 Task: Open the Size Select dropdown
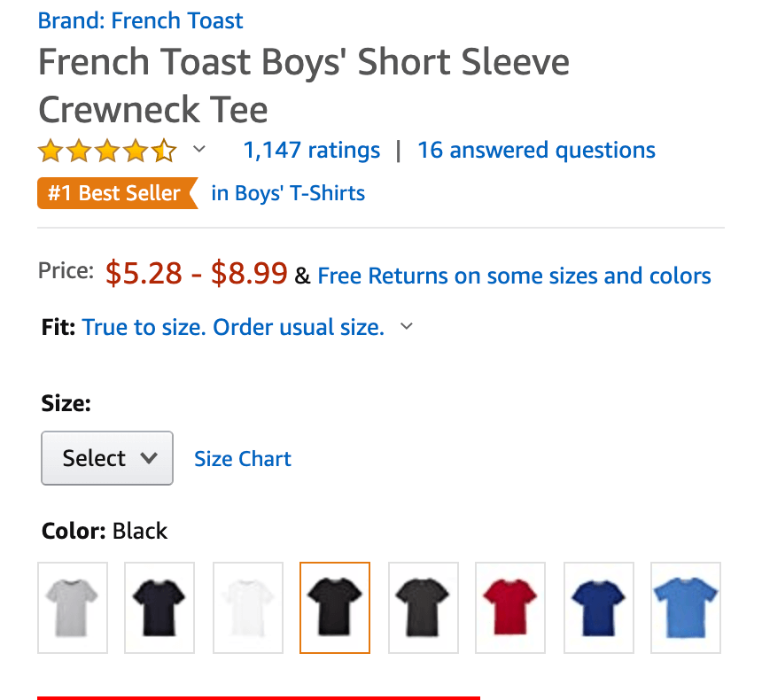(106, 458)
